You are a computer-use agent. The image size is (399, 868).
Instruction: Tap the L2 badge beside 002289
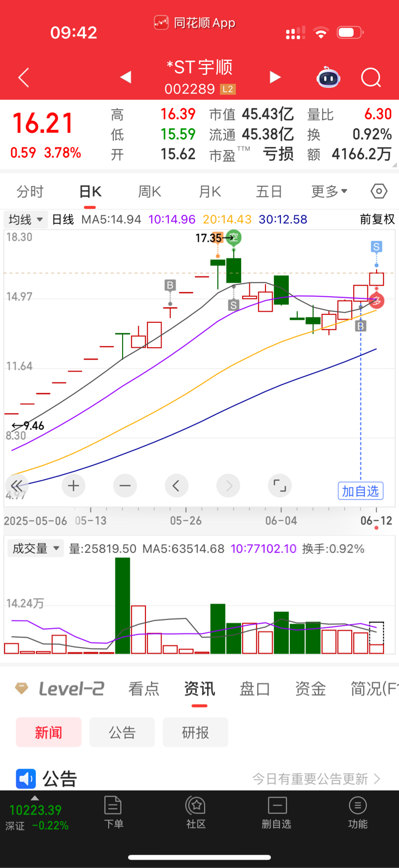point(228,89)
